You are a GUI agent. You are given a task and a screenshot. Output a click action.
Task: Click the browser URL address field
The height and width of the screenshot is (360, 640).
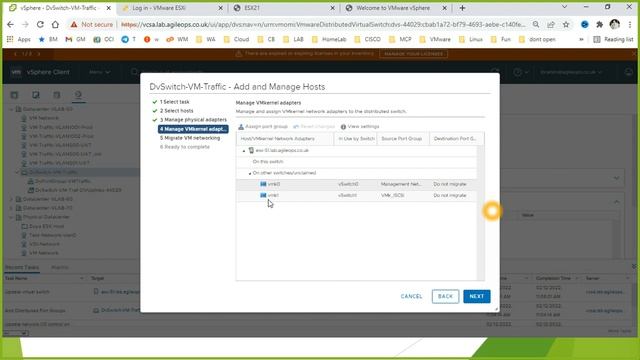(x=323, y=24)
